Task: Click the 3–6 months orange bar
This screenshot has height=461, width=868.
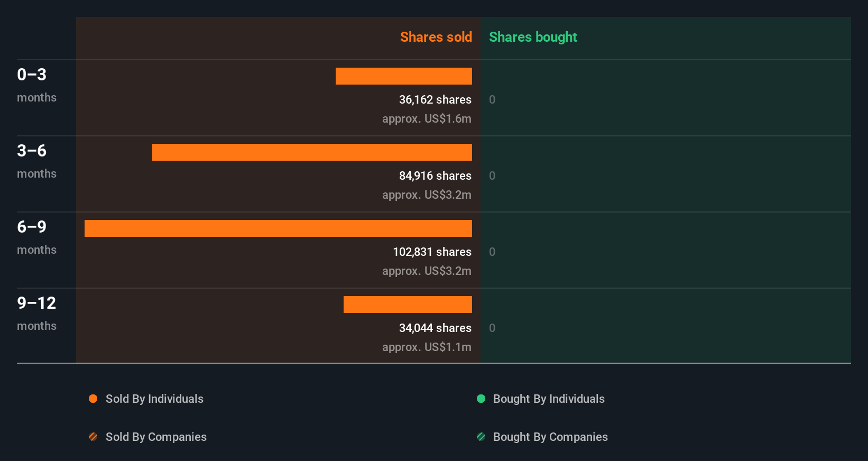Action: (x=312, y=152)
